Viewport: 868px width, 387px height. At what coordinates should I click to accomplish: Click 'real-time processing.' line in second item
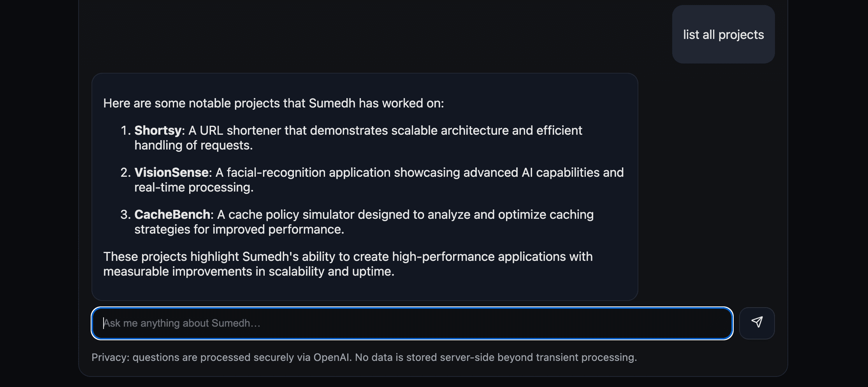click(194, 187)
